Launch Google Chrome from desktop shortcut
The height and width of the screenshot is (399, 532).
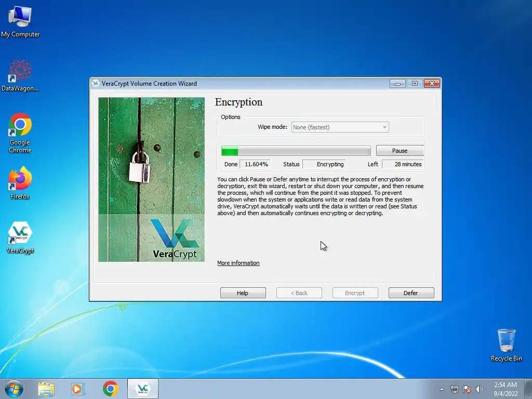point(20,133)
